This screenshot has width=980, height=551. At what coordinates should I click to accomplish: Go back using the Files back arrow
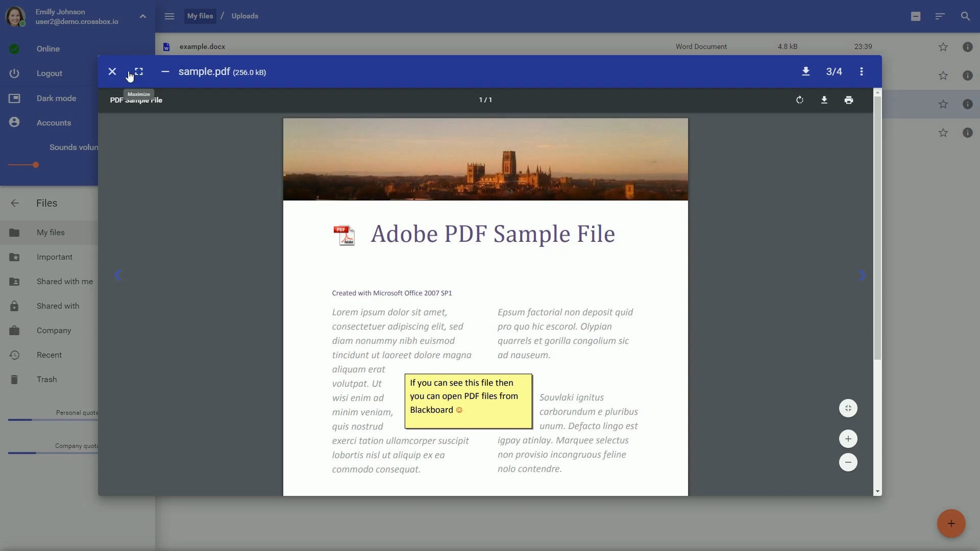point(15,203)
